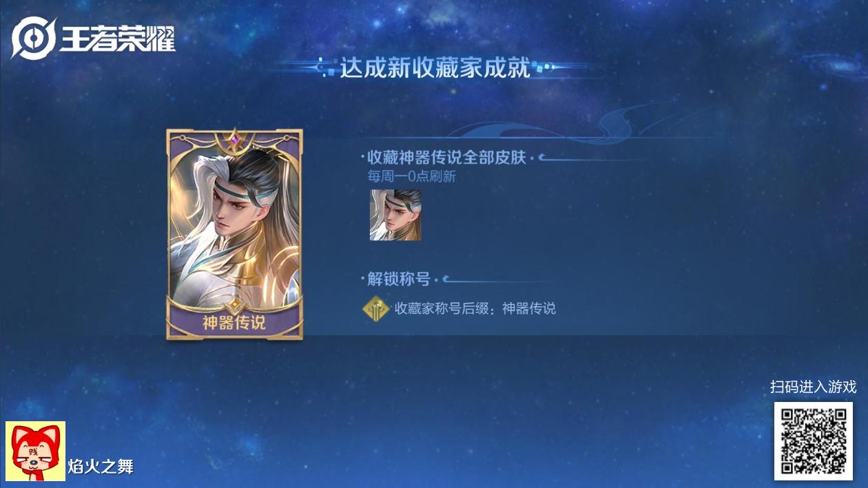The width and height of the screenshot is (868, 488).
Task: Click the 收藏家称号后缀：神器传说 text
Action: coord(475,308)
